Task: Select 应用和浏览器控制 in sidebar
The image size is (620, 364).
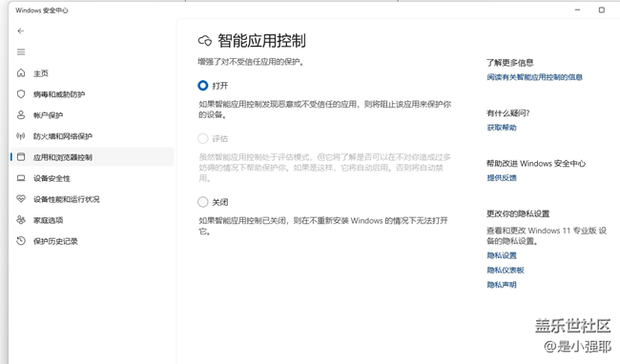Action: (92, 157)
